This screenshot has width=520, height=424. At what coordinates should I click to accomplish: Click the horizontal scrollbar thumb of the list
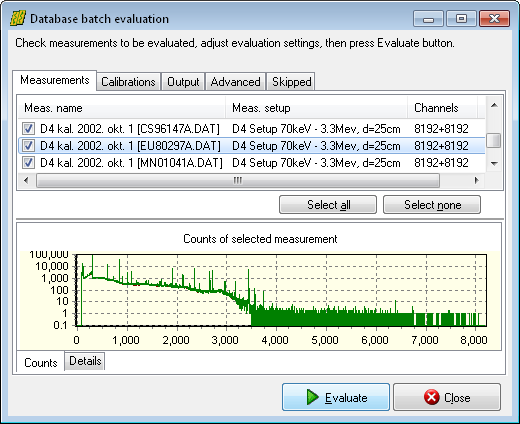238,180
